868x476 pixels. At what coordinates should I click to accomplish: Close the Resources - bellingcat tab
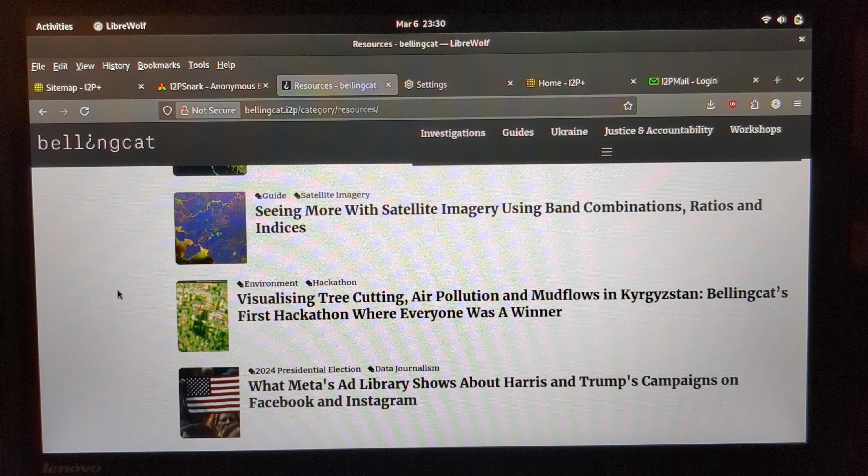(388, 85)
